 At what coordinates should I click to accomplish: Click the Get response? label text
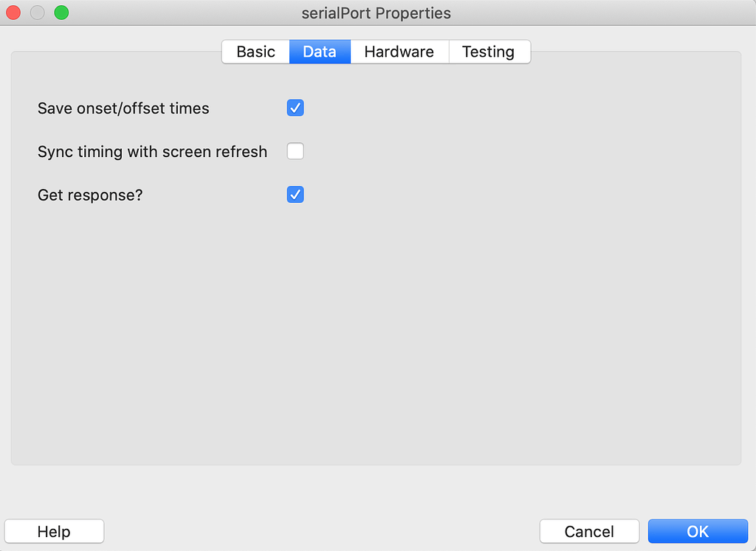click(x=89, y=195)
